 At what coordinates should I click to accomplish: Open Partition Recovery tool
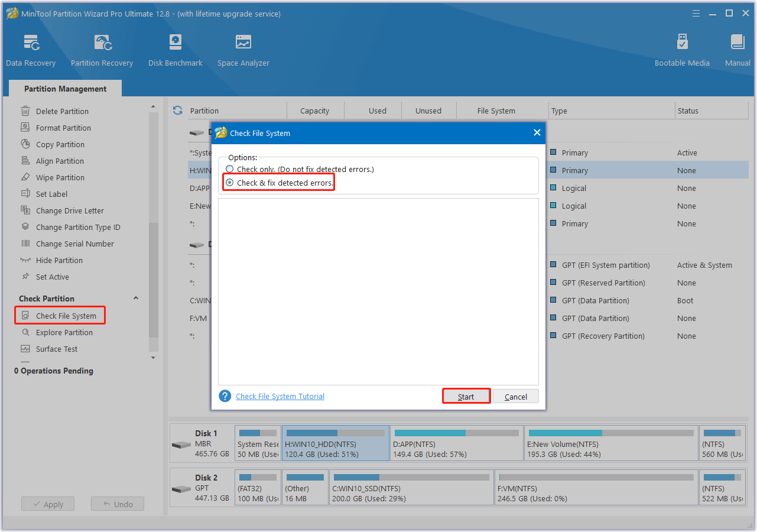[102, 51]
